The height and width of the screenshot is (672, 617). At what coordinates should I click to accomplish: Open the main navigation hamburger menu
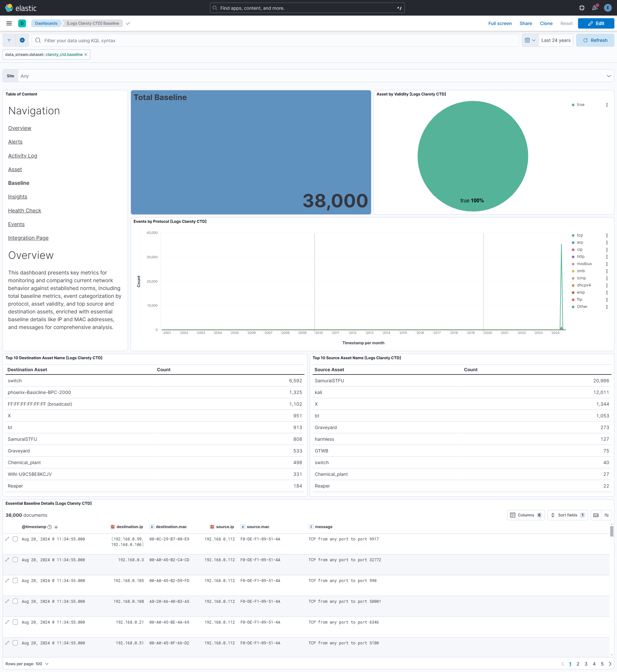click(9, 23)
